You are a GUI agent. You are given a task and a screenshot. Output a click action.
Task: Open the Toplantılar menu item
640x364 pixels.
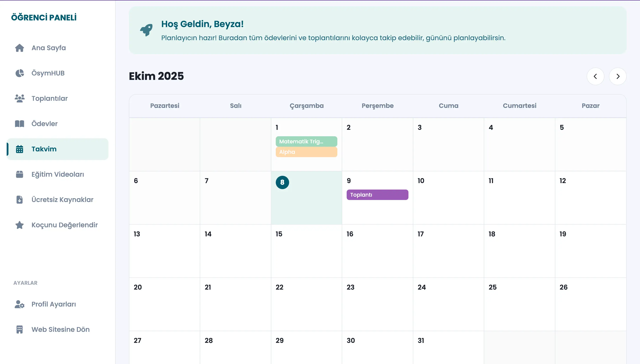tap(50, 98)
